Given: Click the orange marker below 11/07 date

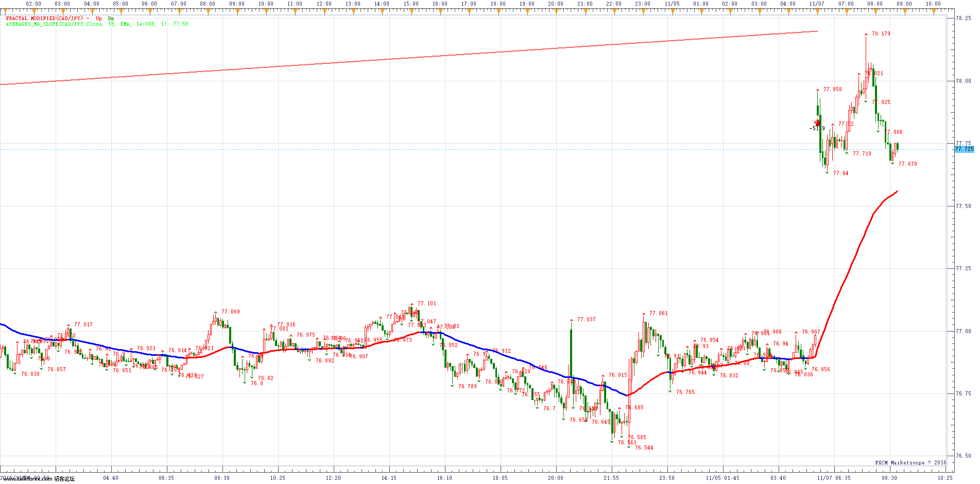Looking at the screenshot, I should tap(817, 10).
